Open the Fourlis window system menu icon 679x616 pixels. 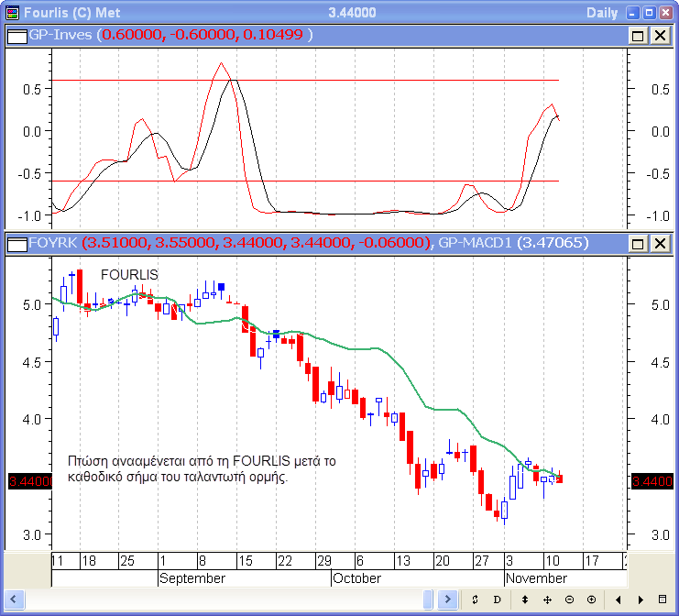pos(10,12)
